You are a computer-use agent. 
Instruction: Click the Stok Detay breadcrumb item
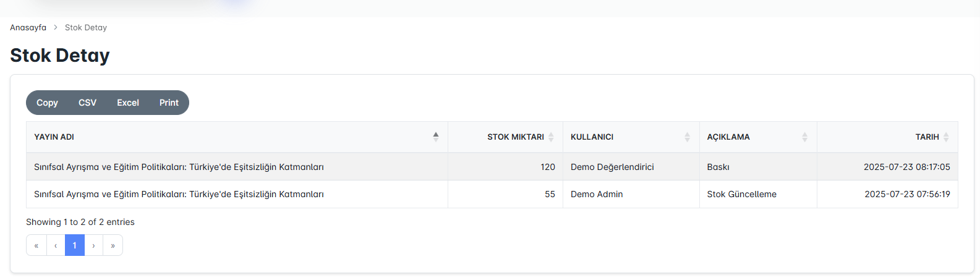click(86, 28)
